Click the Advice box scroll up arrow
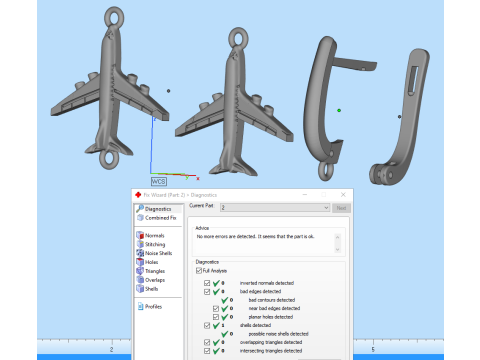Viewport: 480px width, 360px height. point(337,237)
